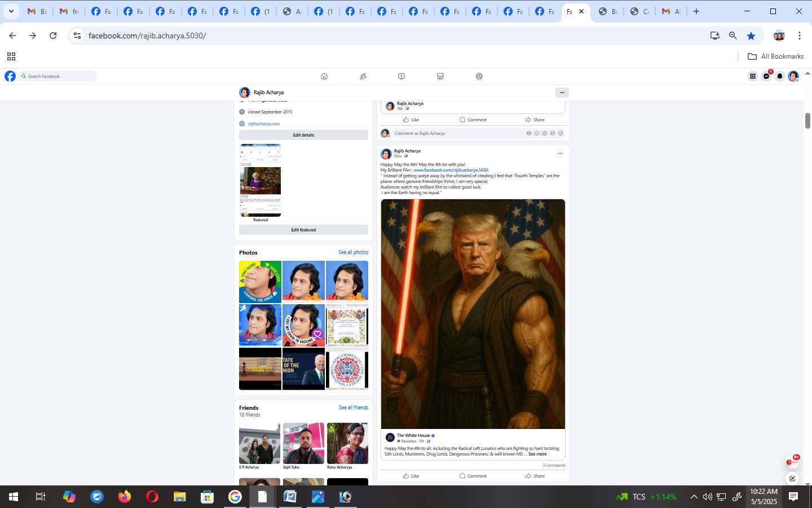812x508 pixels.
Task: Open the install app icon in address bar
Action: 715,36
